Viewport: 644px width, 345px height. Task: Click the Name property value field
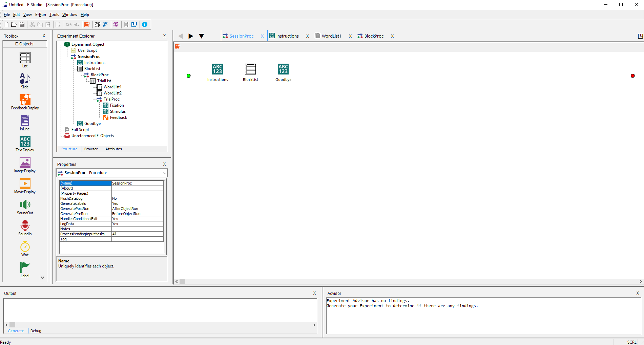[137, 183]
